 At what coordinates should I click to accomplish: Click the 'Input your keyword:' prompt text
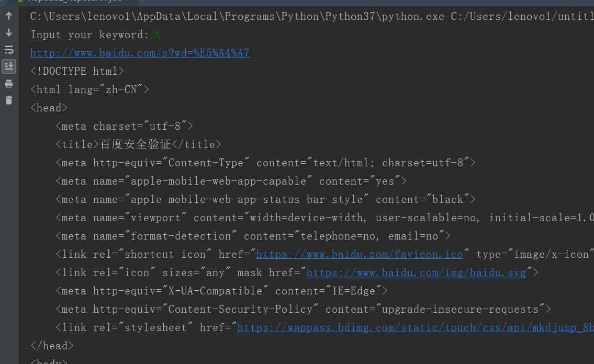[89, 35]
